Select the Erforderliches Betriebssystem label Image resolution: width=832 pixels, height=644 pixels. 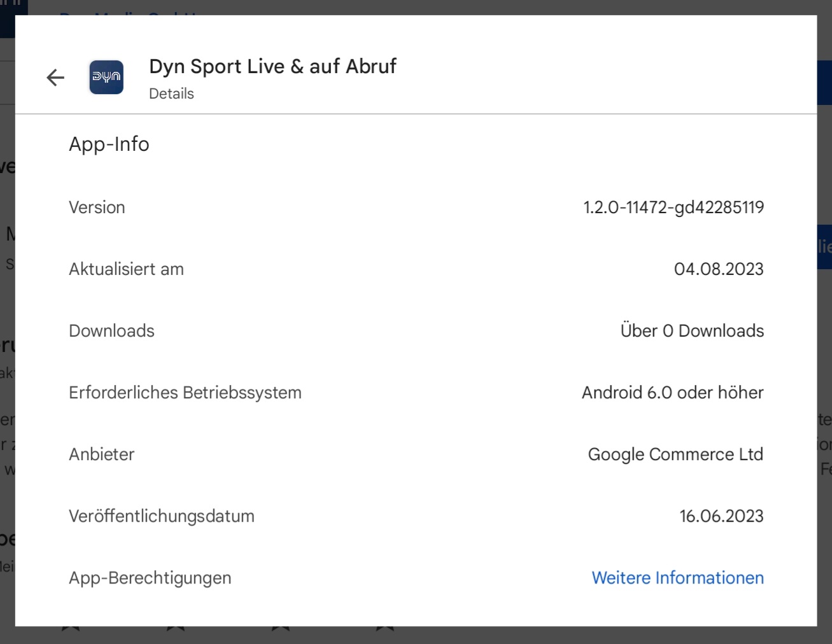185,393
